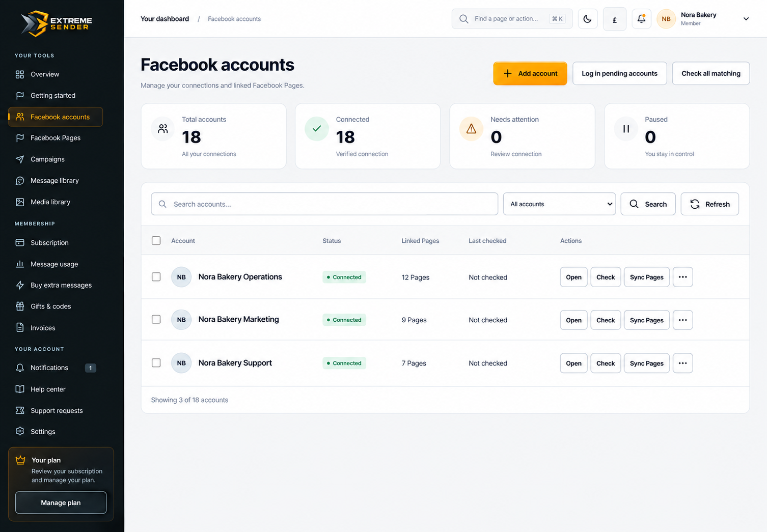Click the Buy extra messages lightning icon

(x=20, y=285)
